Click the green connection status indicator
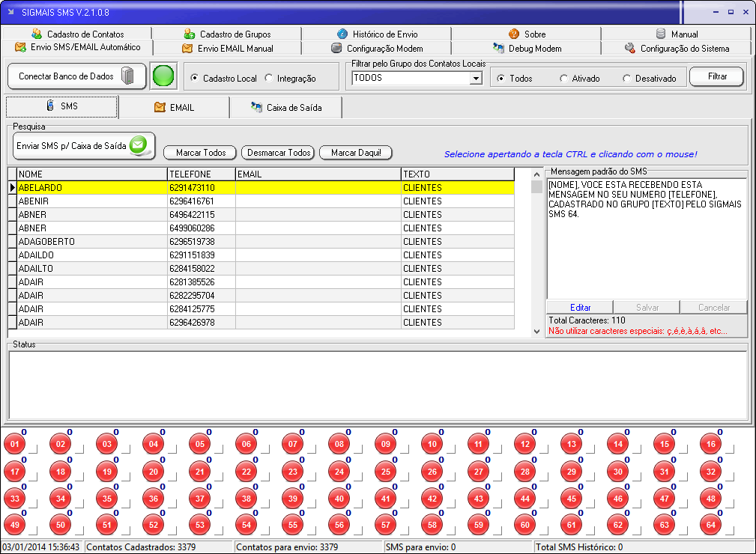The height and width of the screenshot is (554, 756). coord(163,76)
